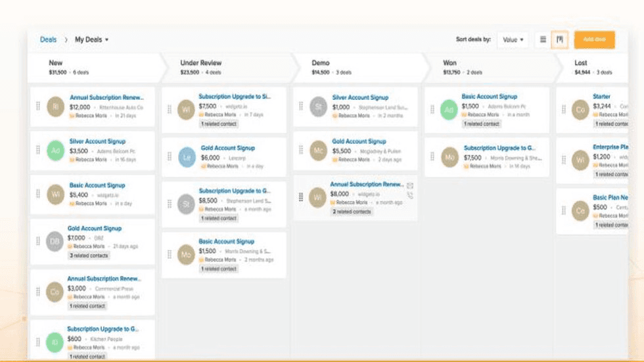Image resolution: width=644 pixels, height=362 pixels.
Task: Click 1 related contact tag on $3,000 deal
Action: click(x=87, y=305)
